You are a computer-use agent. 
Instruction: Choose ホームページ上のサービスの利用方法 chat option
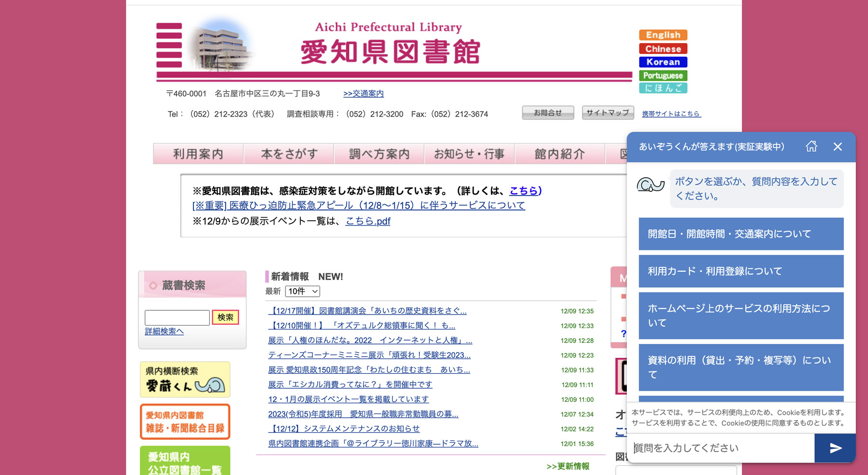tap(741, 316)
